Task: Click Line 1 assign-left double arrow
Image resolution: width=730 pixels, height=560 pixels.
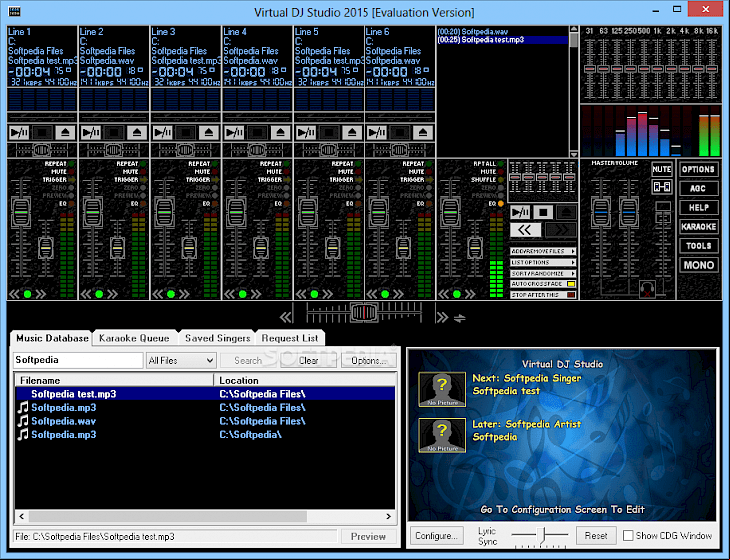Action: [x=14, y=294]
